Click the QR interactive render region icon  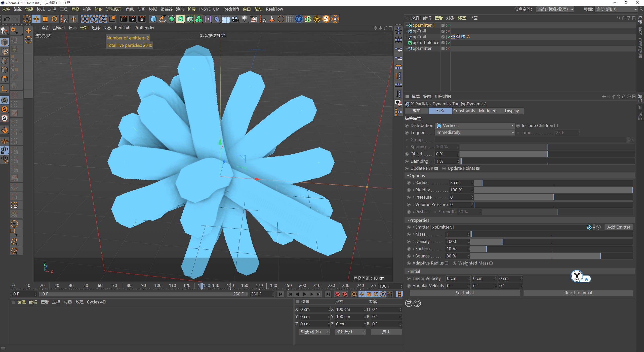point(299,19)
